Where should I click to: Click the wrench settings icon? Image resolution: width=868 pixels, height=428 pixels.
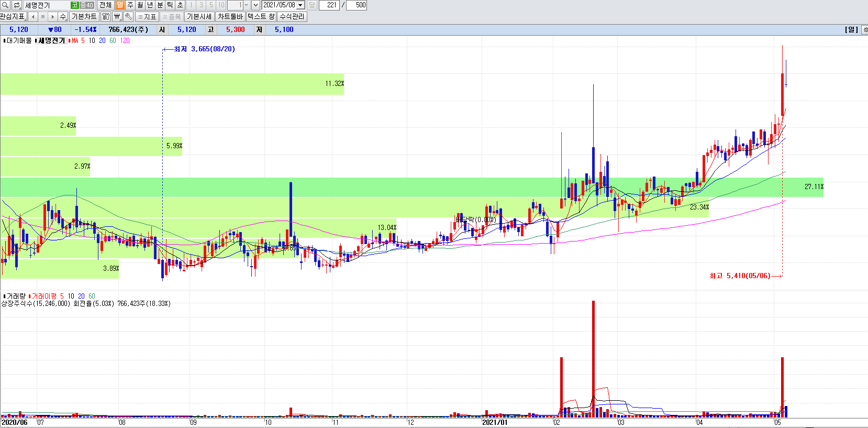pos(128,17)
